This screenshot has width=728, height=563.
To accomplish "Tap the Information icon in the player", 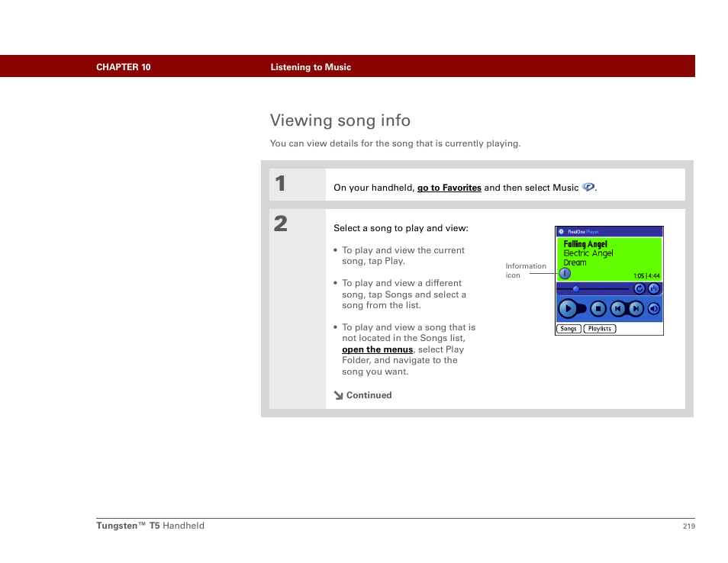I will (x=565, y=274).
